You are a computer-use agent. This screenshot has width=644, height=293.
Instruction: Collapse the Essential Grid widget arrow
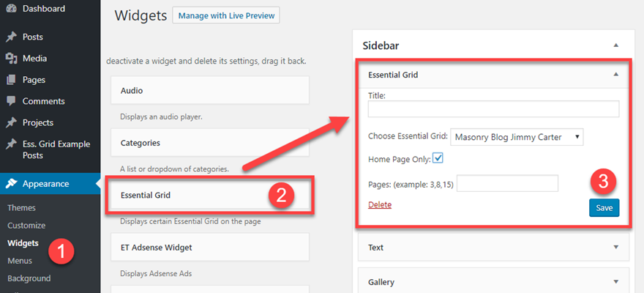[615, 74]
